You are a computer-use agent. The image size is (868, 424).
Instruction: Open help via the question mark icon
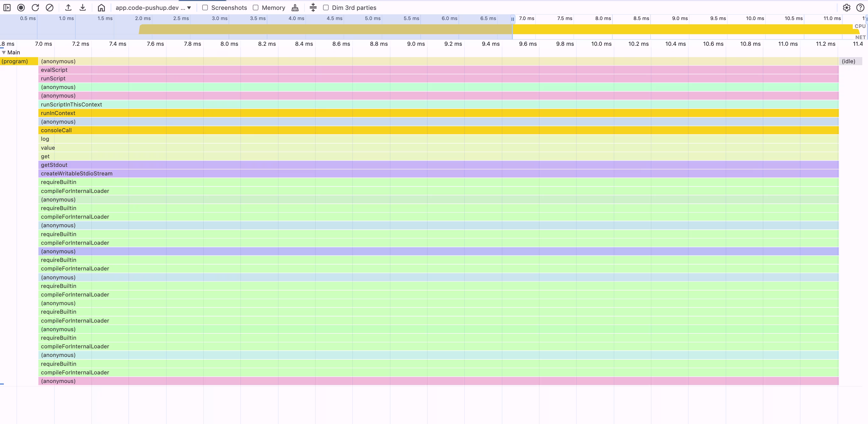coord(860,7)
